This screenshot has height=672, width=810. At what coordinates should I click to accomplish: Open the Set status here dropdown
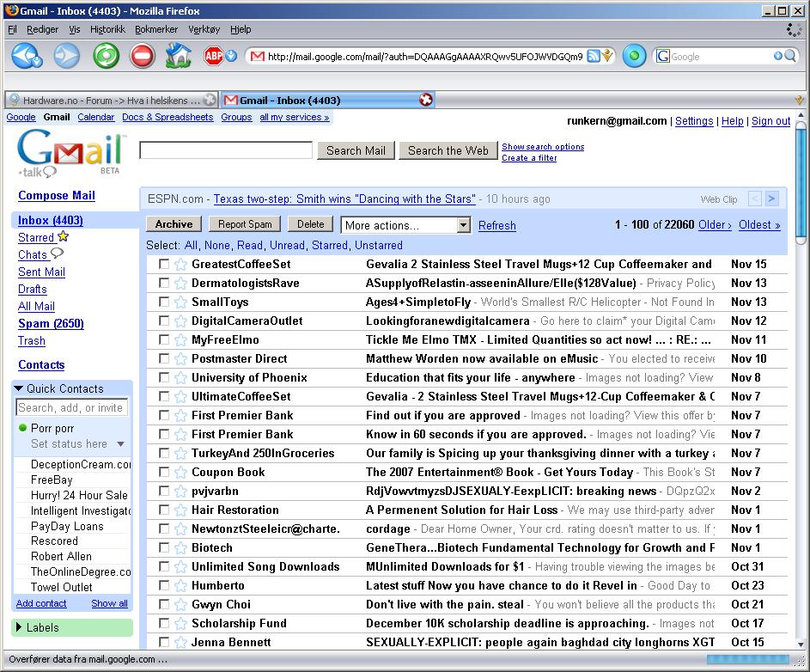click(120, 444)
